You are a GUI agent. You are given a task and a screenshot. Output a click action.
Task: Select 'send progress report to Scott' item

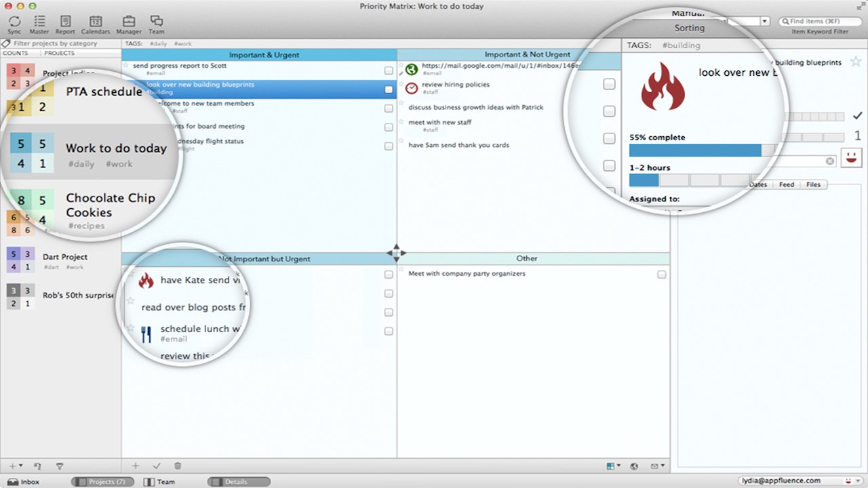[x=180, y=66]
